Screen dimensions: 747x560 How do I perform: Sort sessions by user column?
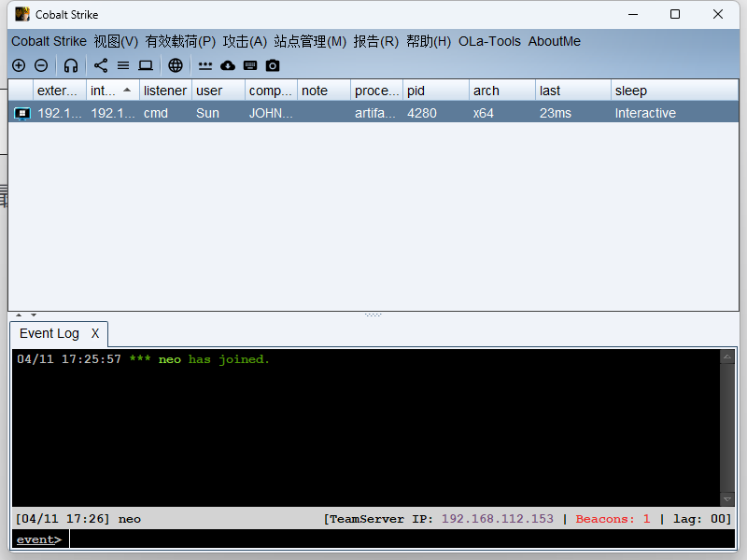(218, 91)
